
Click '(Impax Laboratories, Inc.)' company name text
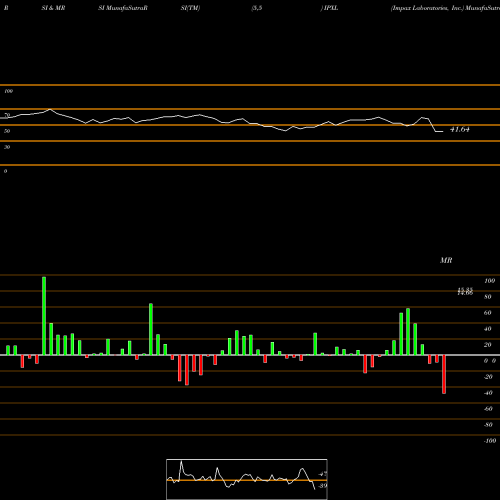click(x=427, y=8)
